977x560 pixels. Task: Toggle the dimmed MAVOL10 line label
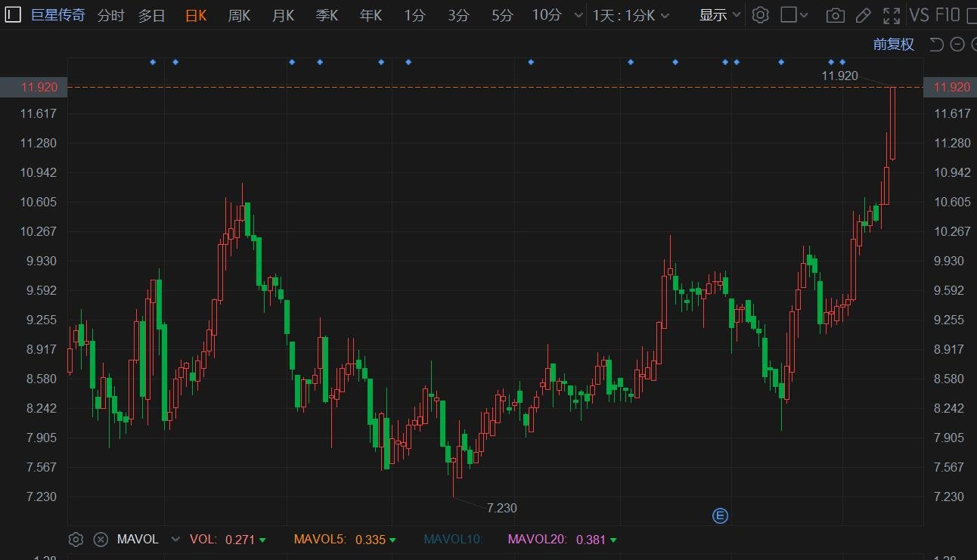[453, 540]
